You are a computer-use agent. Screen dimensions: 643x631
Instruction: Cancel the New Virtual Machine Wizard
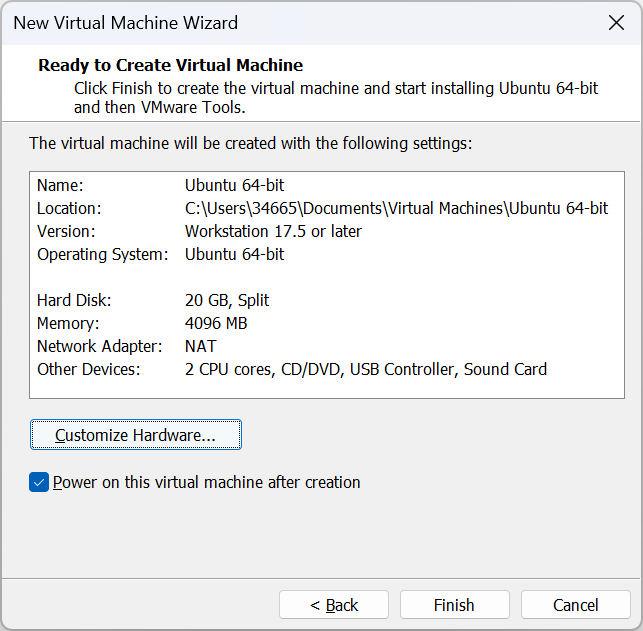click(575, 604)
